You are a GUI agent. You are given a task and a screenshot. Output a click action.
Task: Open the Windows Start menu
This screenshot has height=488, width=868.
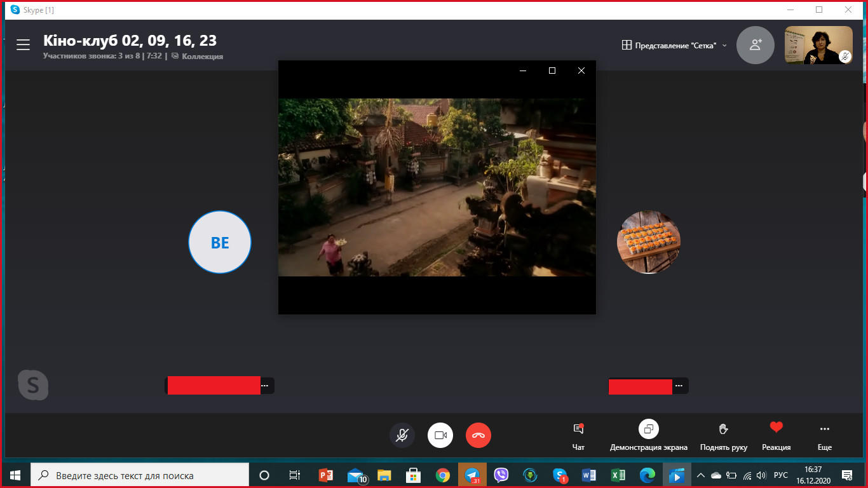[15, 475]
